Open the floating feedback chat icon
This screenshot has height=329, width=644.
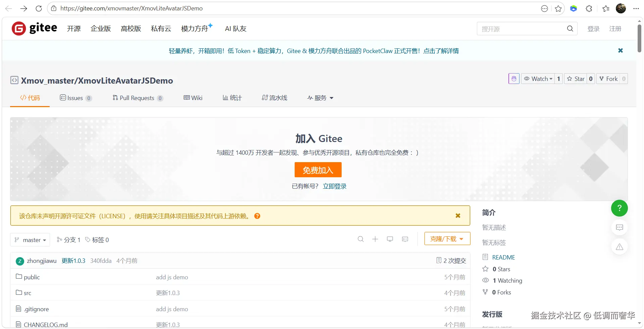[x=620, y=228]
